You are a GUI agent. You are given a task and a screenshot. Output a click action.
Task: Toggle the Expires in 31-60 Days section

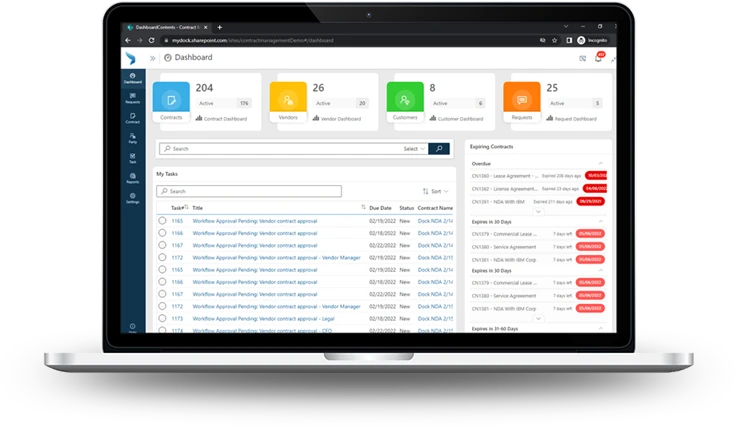click(x=600, y=329)
